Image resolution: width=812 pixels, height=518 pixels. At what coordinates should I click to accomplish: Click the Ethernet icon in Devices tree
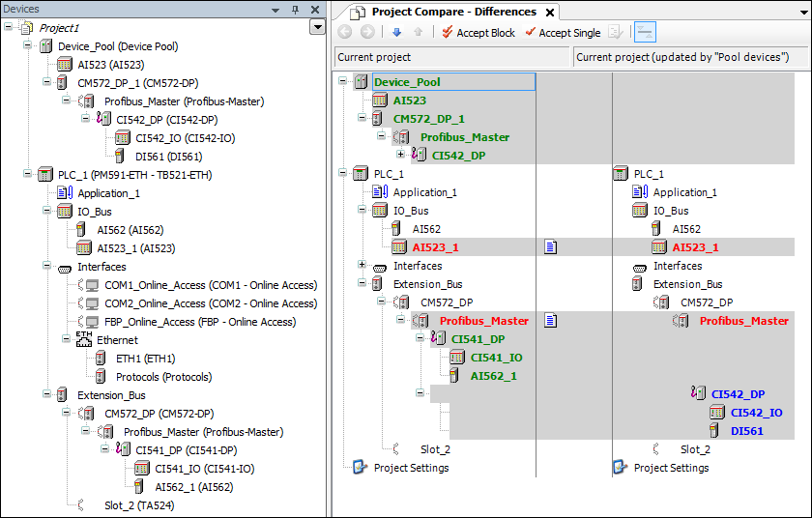point(84,340)
